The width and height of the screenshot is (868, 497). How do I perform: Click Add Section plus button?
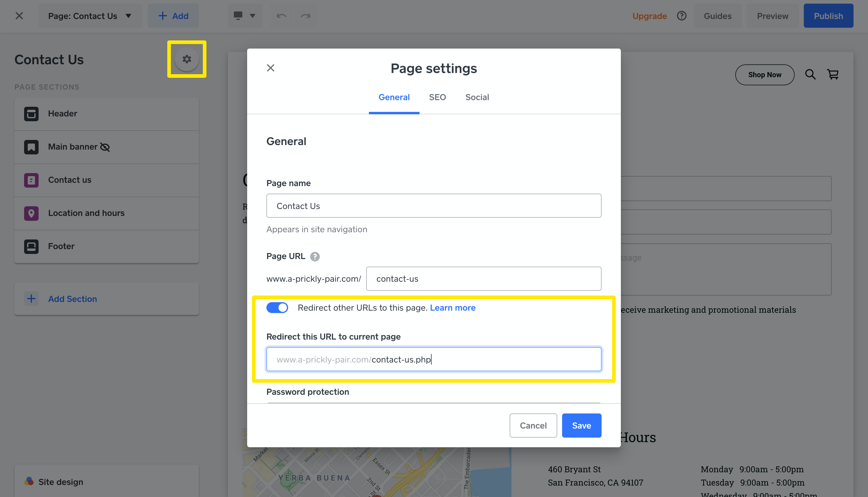(x=31, y=299)
